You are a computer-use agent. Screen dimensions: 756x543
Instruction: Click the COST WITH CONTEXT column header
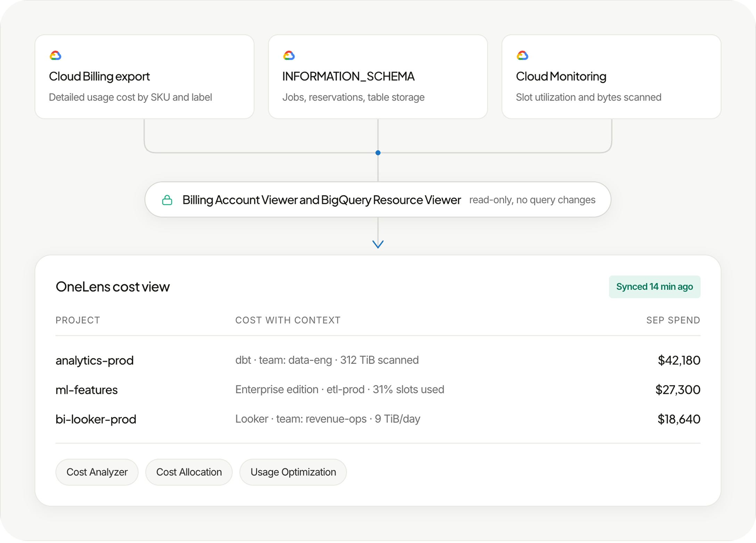pos(288,320)
